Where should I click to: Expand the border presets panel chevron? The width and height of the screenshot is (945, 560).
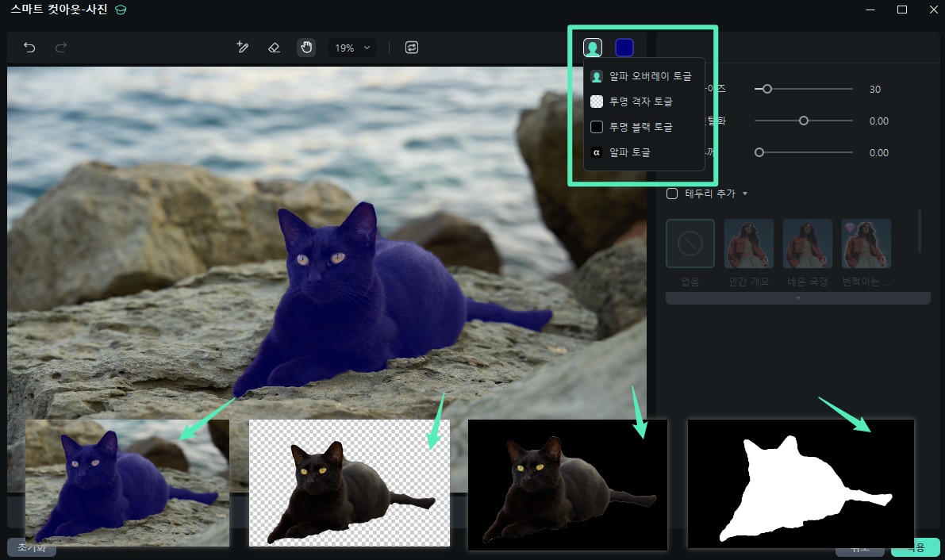coord(797,297)
